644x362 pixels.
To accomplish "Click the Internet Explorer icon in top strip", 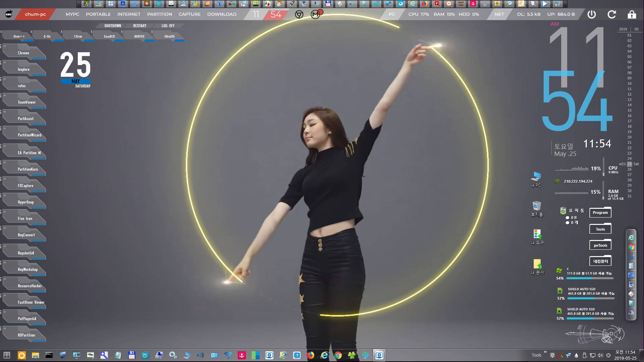I will [413, 4].
